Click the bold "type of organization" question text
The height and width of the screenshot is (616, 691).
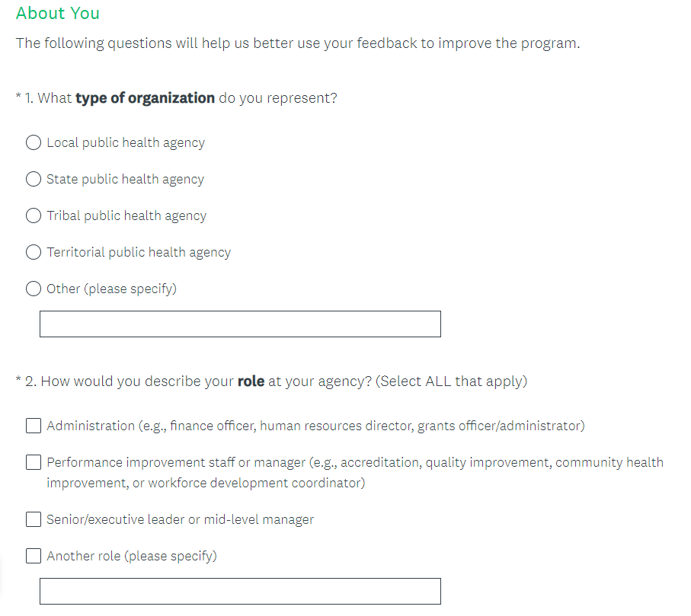click(x=145, y=98)
